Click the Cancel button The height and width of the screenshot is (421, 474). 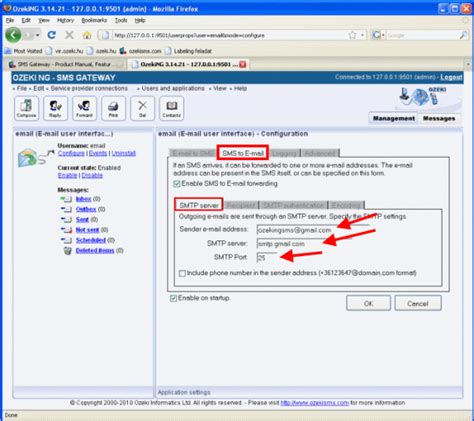pyautogui.click(x=418, y=303)
